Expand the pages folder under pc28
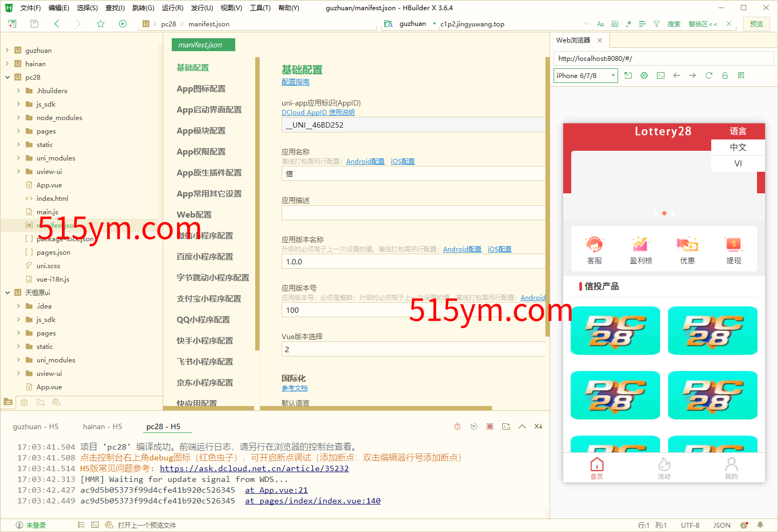This screenshot has width=778, height=532. tap(18, 131)
